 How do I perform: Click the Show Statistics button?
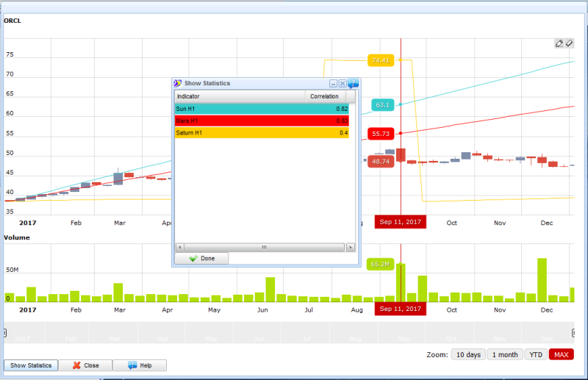[x=30, y=365]
